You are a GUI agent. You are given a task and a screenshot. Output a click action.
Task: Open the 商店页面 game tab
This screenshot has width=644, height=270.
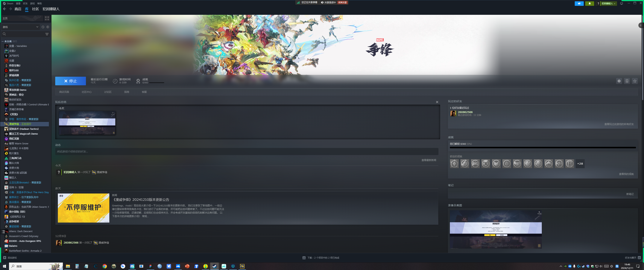tap(64, 92)
